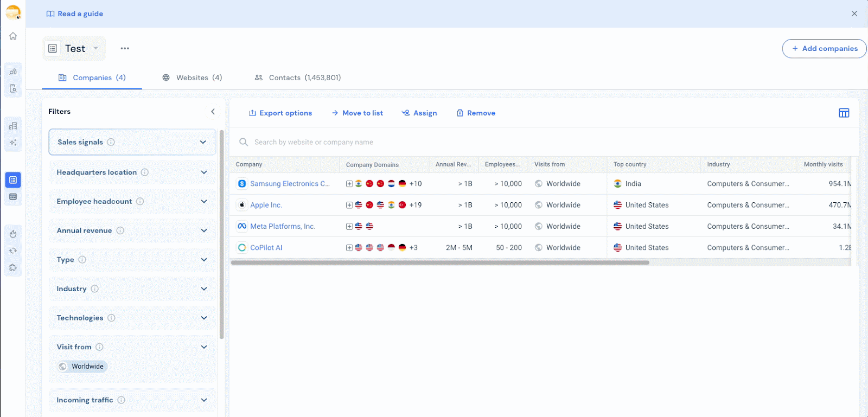
Task: Open the document search icon in sidebar
Action: (x=13, y=88)
